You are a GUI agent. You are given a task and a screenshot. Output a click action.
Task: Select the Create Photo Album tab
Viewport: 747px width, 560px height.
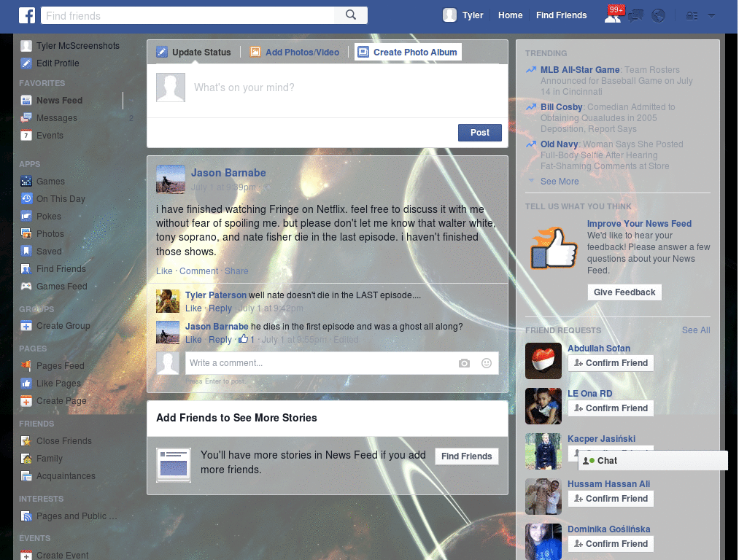coord(408,52)
